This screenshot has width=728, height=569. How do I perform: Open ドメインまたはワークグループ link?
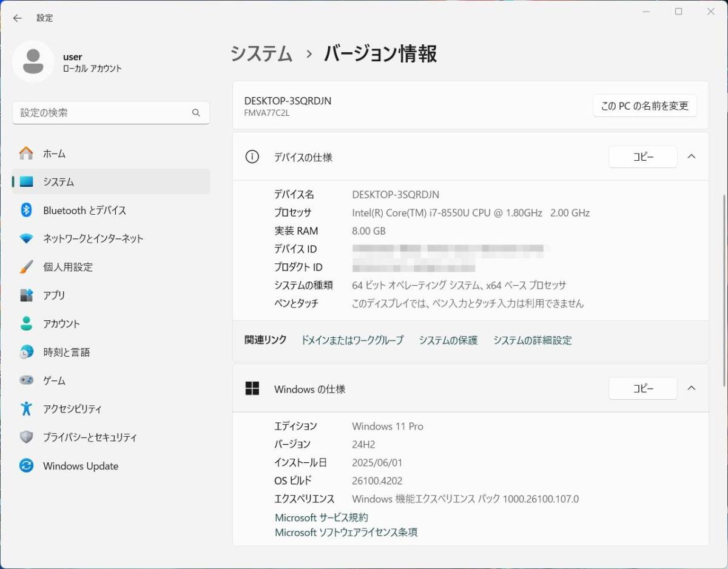[x=352, y=340]
